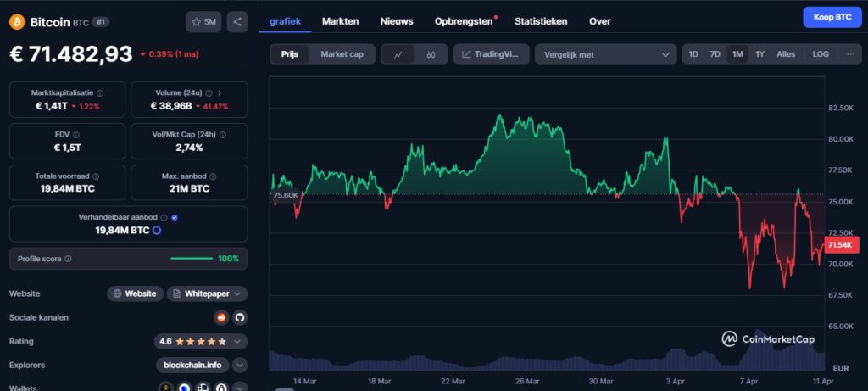Click the Koop BTC button

coord(832,17)
